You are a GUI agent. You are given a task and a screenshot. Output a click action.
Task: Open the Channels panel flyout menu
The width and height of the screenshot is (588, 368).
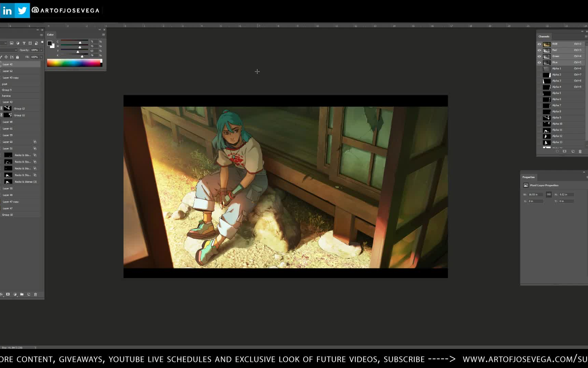tap(586, 36)
